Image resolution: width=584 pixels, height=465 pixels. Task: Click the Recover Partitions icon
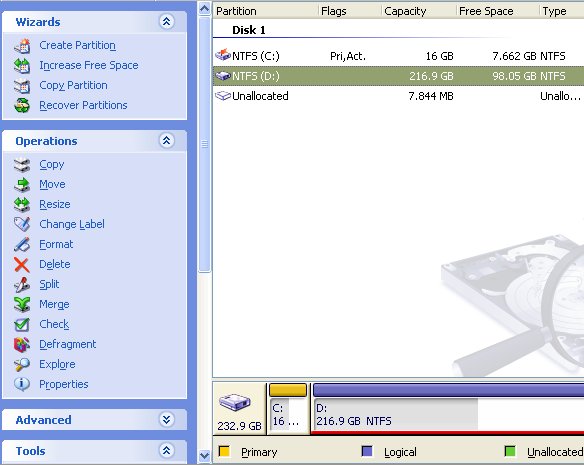22,106
